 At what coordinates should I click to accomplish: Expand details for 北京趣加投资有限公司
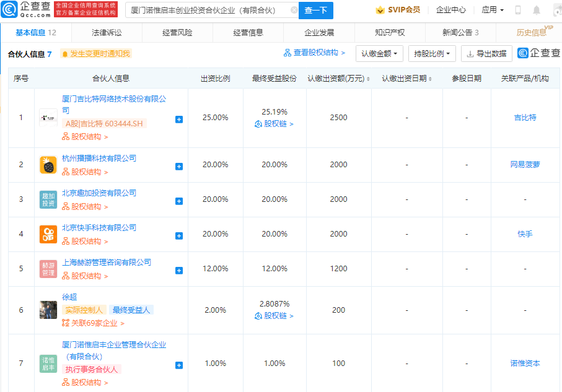tap(178, 201)
